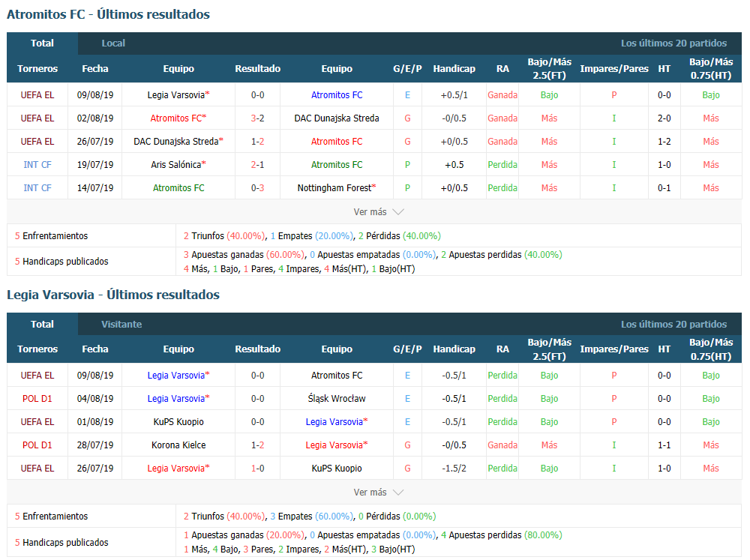Click date 14/07/19 in Atromitos table

(95, 188)
